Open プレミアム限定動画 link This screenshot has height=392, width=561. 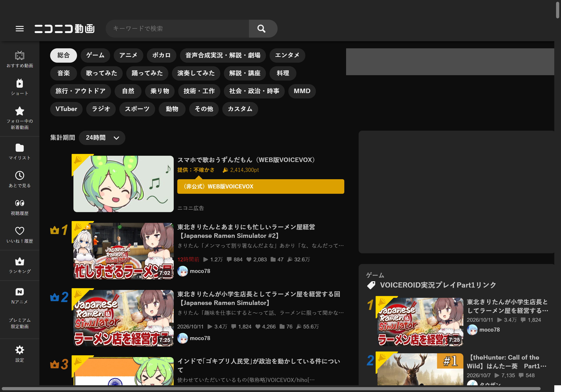point(19,323)
